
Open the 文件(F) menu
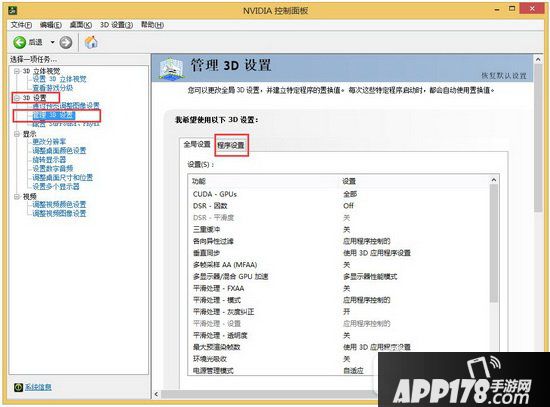pyautogui.click(x=21, y=25)
